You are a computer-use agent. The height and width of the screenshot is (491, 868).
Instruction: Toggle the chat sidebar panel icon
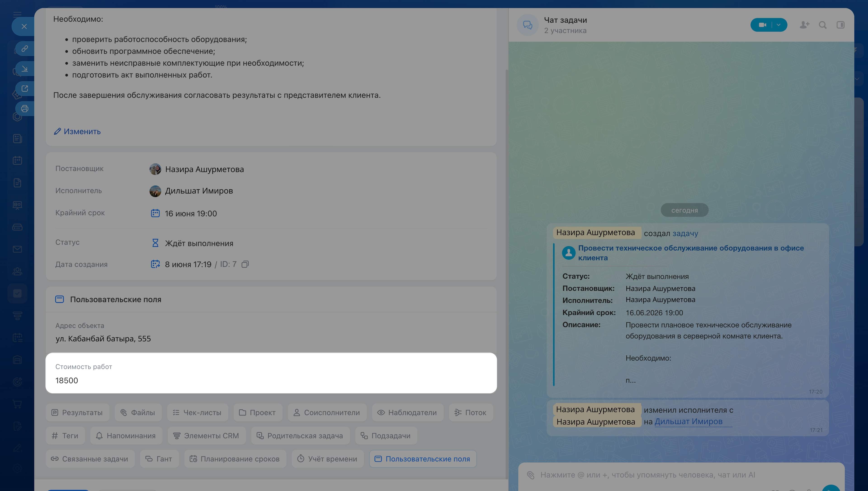[x=840, y=25]
